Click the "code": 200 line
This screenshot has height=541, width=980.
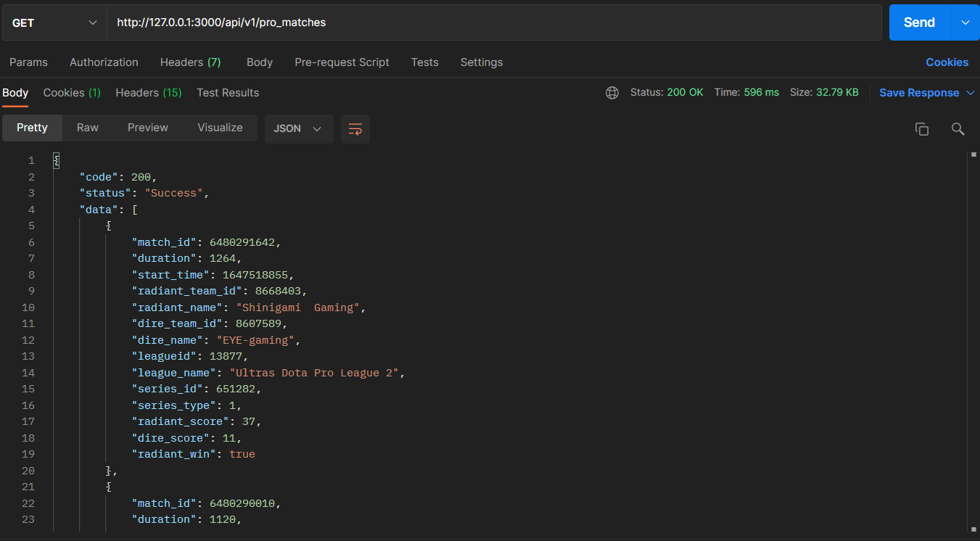pos(118,177)
